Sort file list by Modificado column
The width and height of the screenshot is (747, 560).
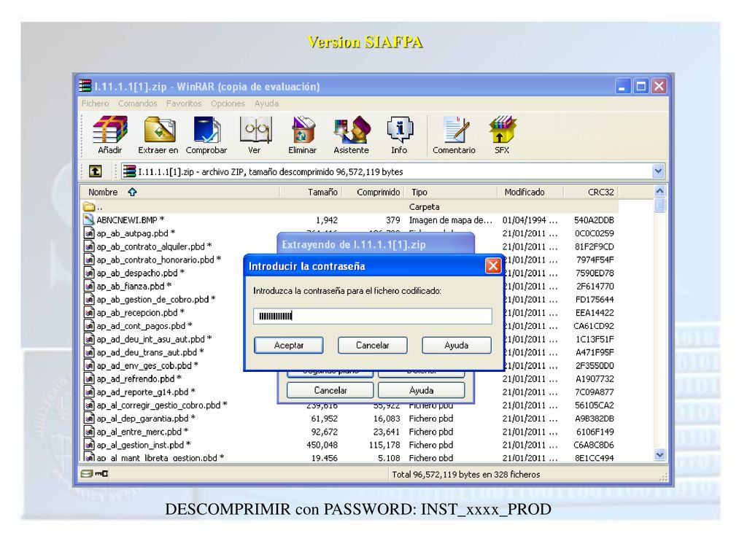[530, 192]
